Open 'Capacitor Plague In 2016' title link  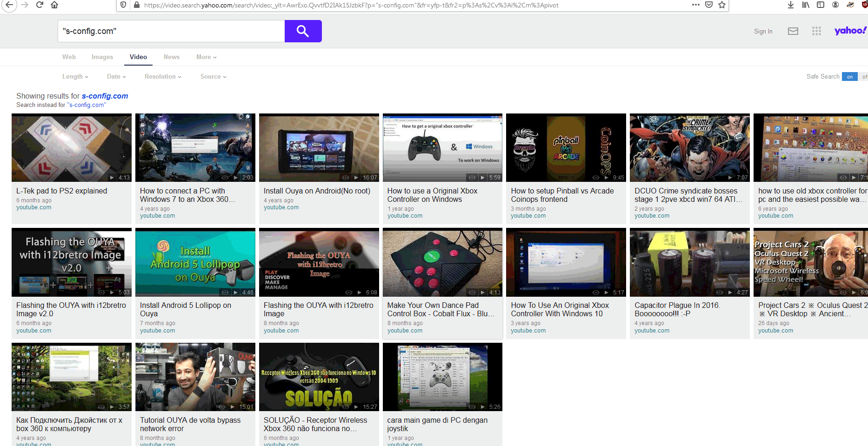tap(677, 309)
